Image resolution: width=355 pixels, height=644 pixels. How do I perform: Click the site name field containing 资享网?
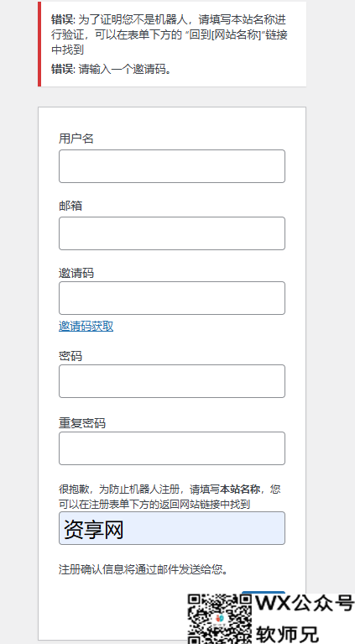pyautogui.click(x=171, y=528)
